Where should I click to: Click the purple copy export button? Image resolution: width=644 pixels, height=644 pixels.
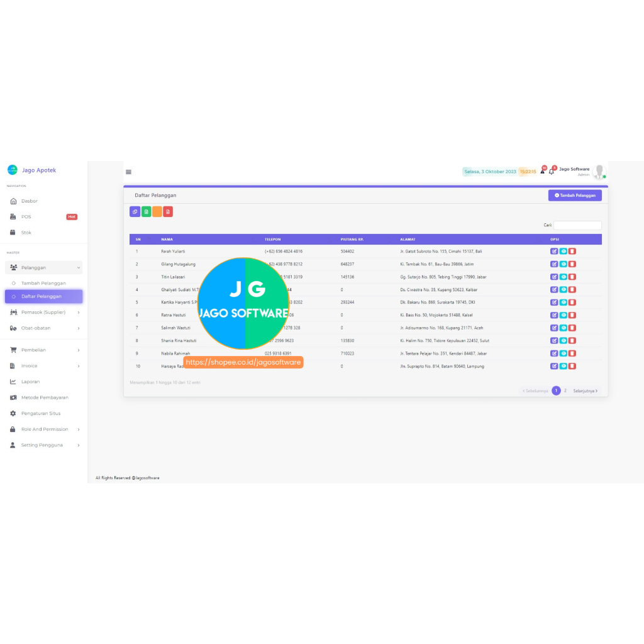(135, 211)
